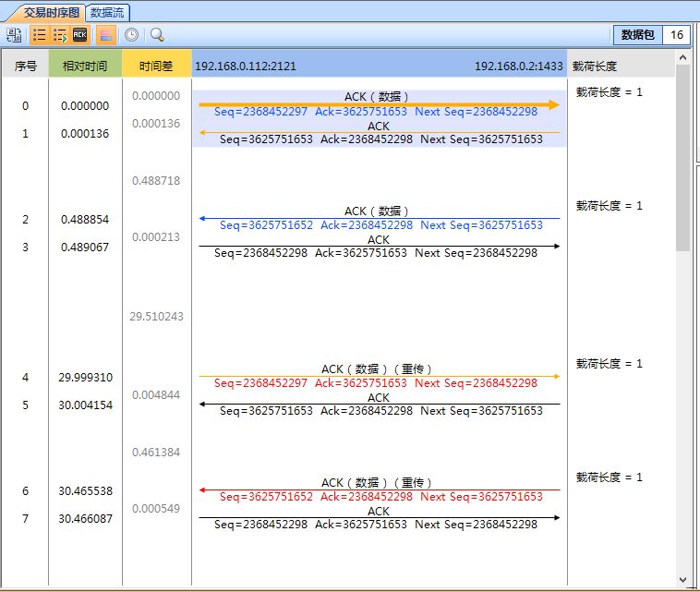Click relative time 0.000000 of packet 0

[x=85, y=106]
